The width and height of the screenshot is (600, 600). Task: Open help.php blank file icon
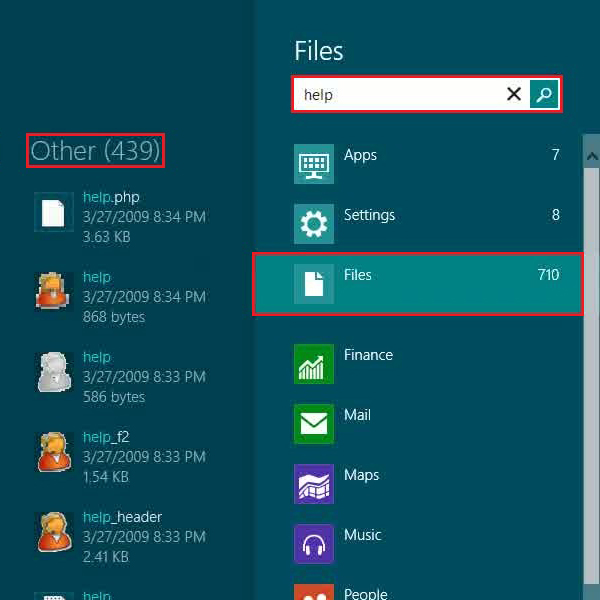coord(54,212)
